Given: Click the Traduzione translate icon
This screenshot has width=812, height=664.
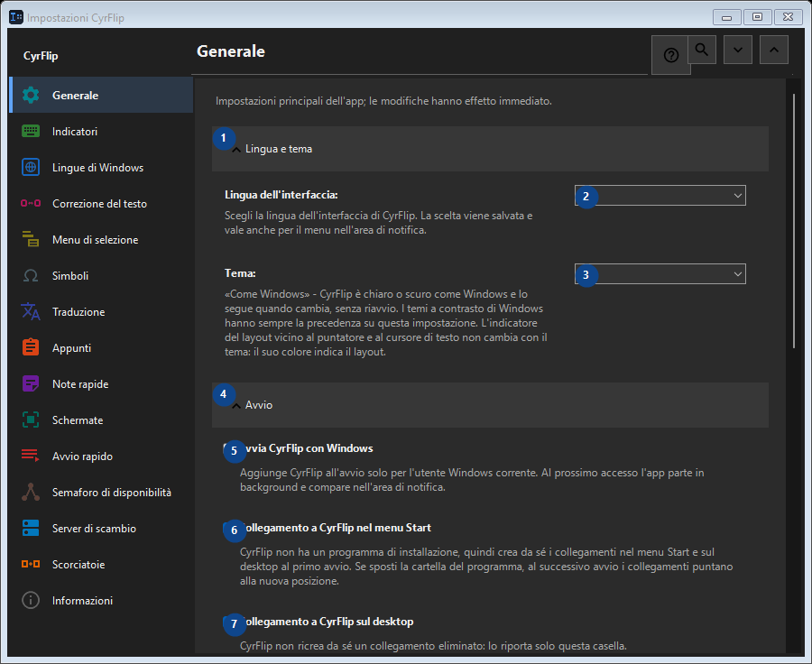Looking at the screenshot, I should point(31,312).
